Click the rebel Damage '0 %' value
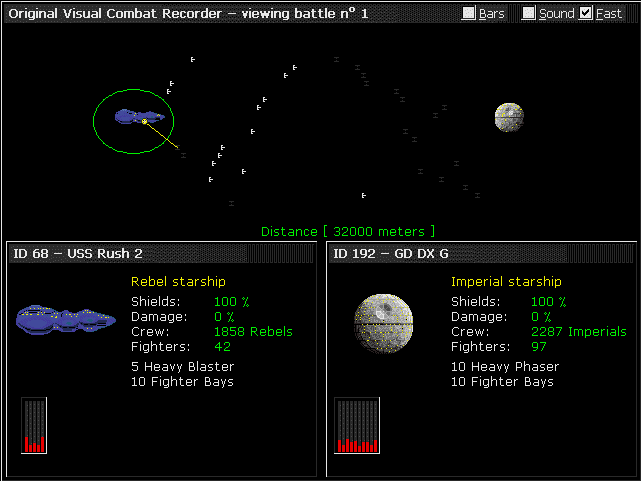Viewport: 641px width, 481px height. click(224, 317)
